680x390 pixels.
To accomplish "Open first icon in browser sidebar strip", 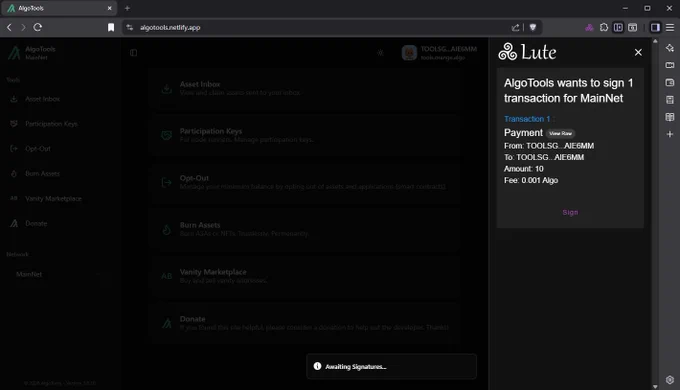I will (x=670, y=48).
